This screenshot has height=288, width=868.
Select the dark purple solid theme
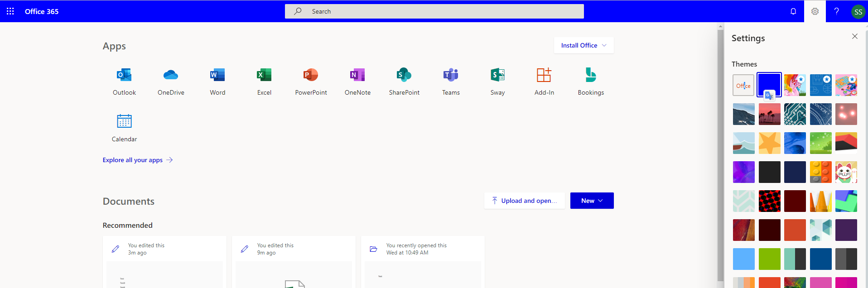(846, 230)
